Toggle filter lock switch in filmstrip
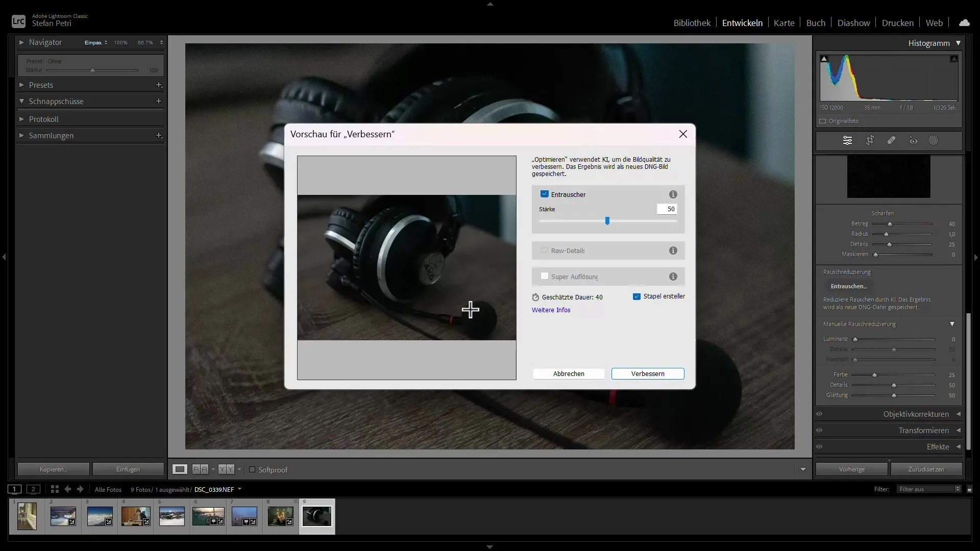Screen dimensions: 980x551 969,489
